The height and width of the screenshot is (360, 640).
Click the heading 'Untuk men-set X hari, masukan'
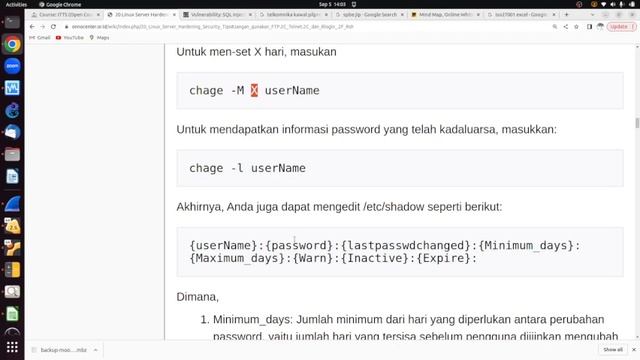click(x=256, y=52)
